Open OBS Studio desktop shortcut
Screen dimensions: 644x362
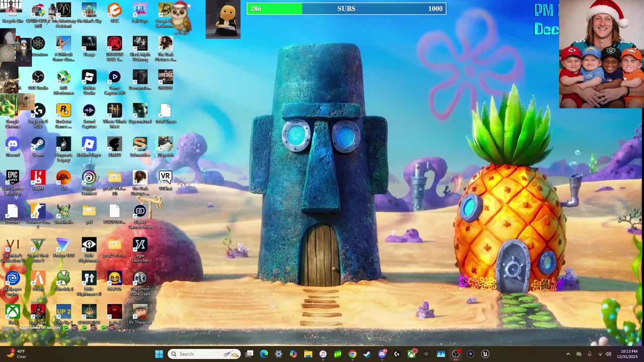tap(38, 80)
